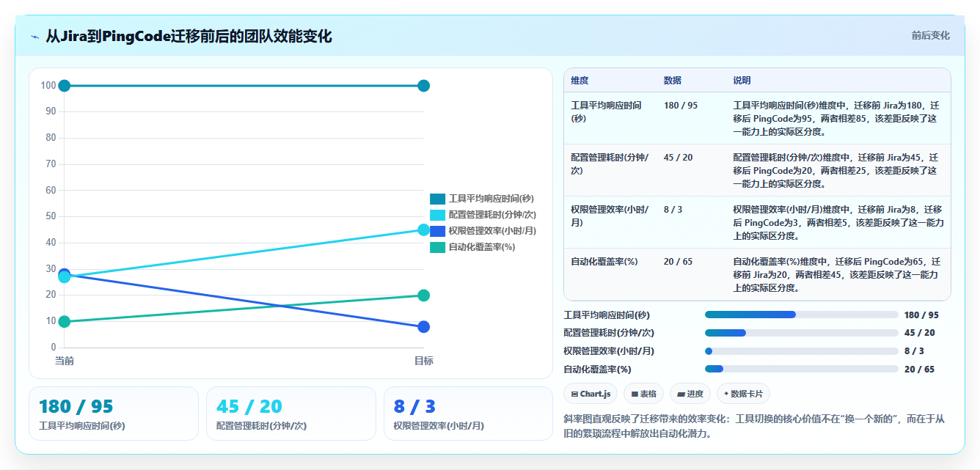
Task: Click the 数据卡片 chip
Action: click(x=743, y=394)
